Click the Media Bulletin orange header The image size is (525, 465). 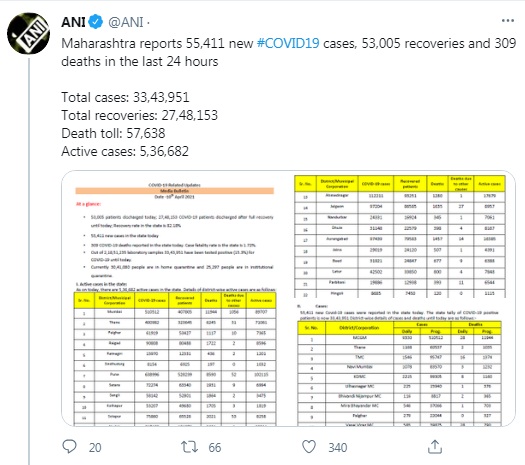click(174, 191)
